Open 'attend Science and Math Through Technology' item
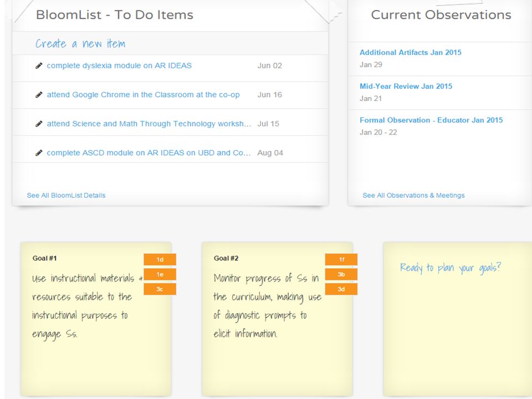 [149, 124]
